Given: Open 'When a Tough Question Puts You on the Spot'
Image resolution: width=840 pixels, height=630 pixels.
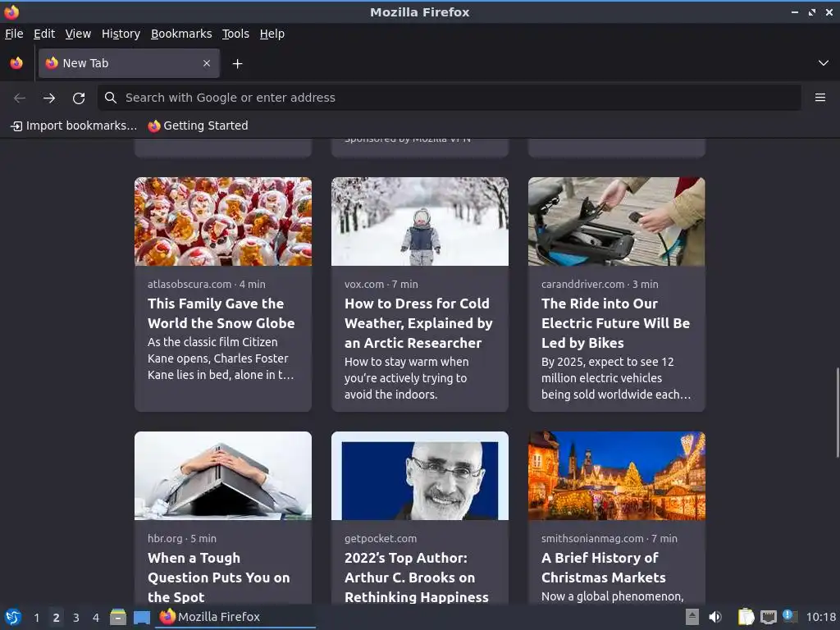Looking at the screenshot, I should 218,577.
